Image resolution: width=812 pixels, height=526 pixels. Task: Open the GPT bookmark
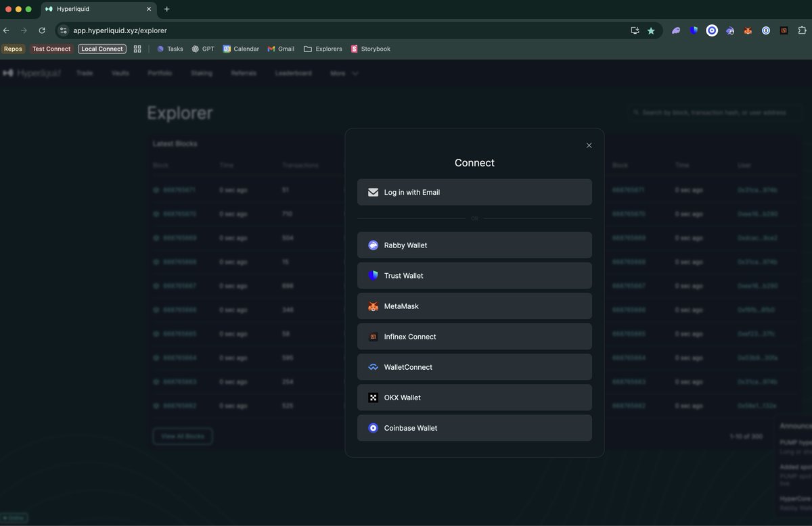click(203, 49)
